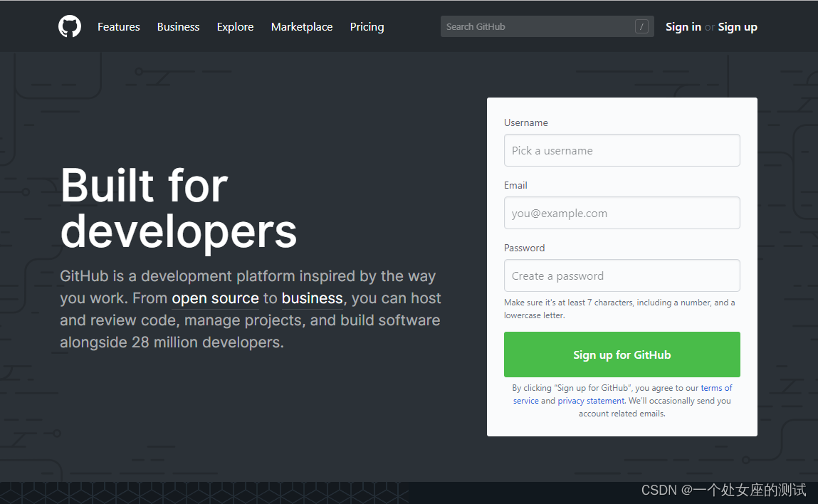Focus the Search GitHub field
This screenshot has height=504, width=818.
(547, 26)
